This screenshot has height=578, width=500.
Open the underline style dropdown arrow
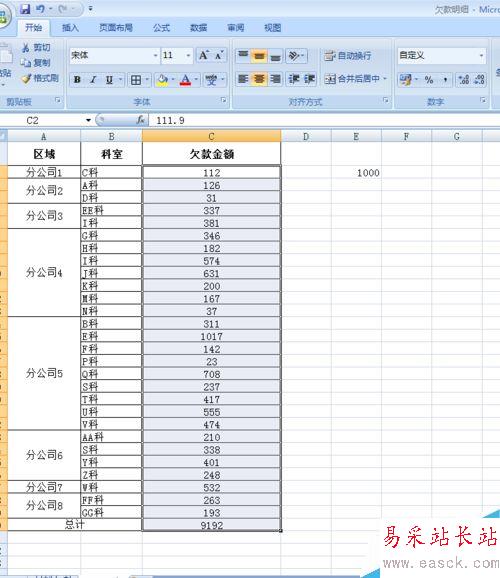121,79
